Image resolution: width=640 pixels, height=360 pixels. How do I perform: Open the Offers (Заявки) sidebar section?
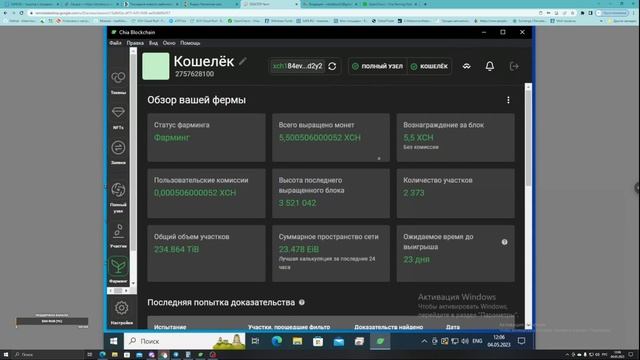click(118, 153)
